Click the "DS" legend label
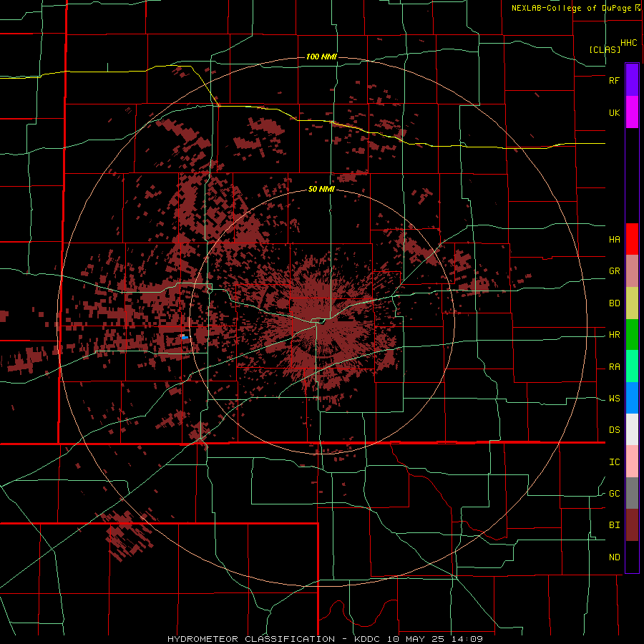Image resolution: width=644 pixels, height=644 pixels. (x=614, y=430)
